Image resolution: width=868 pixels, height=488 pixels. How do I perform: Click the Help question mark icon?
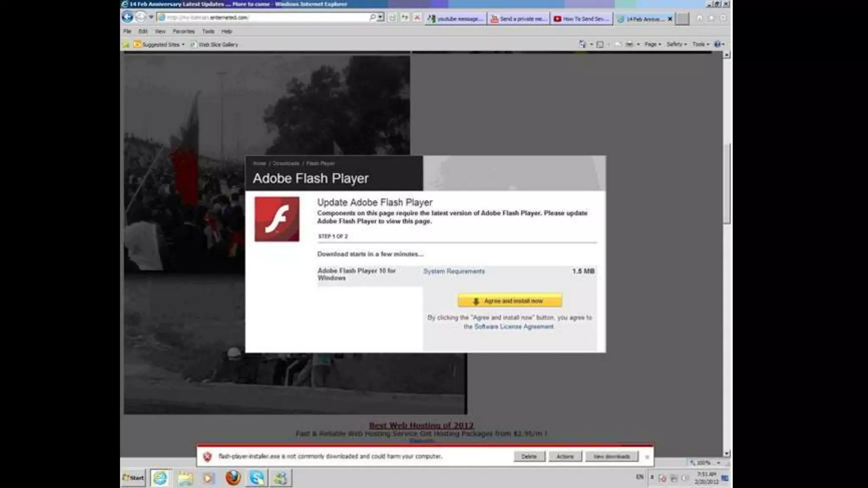[x=718, y=44]
